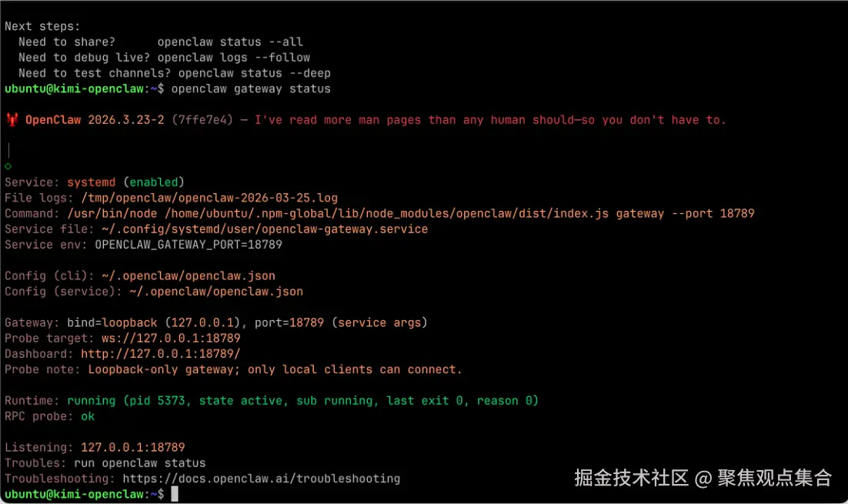Image resolution: width=848 pixels, height=504 pixels.
Task: Click the green diamond marker icon
Action: coord(8,166)
